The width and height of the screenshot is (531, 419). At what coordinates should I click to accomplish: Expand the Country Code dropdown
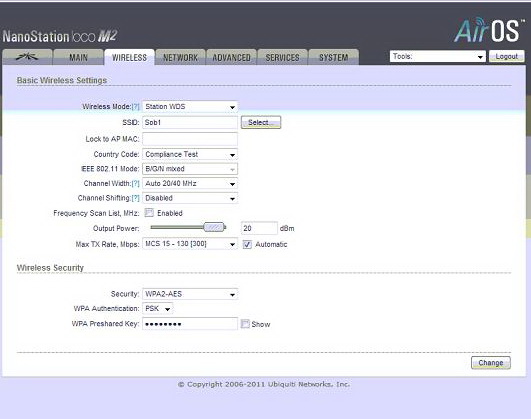190,154
